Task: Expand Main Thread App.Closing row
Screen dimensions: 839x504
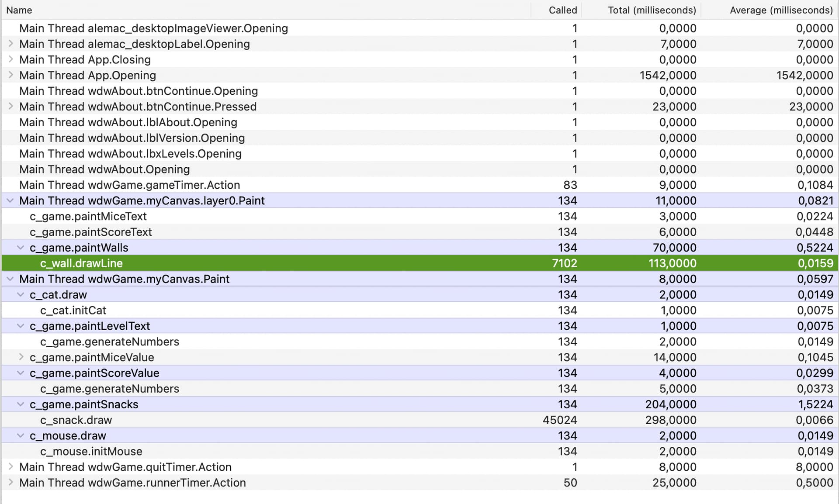Action: point(10,59)
